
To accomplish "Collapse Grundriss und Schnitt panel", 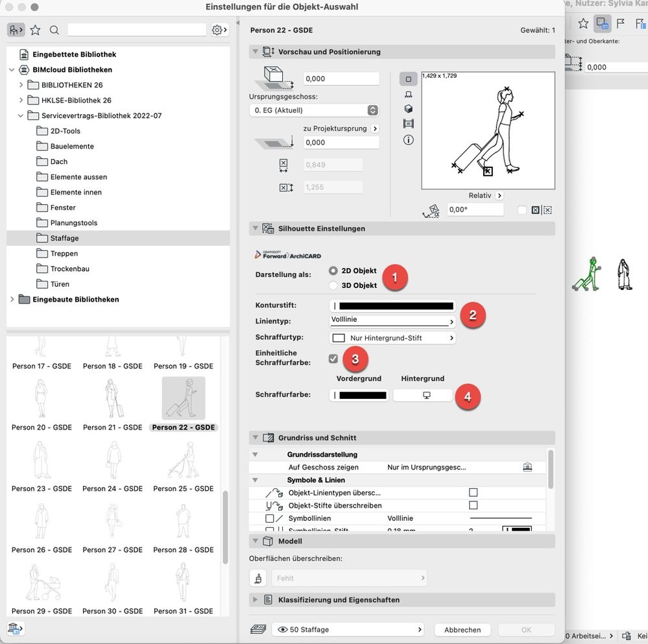I will [255, 438].
